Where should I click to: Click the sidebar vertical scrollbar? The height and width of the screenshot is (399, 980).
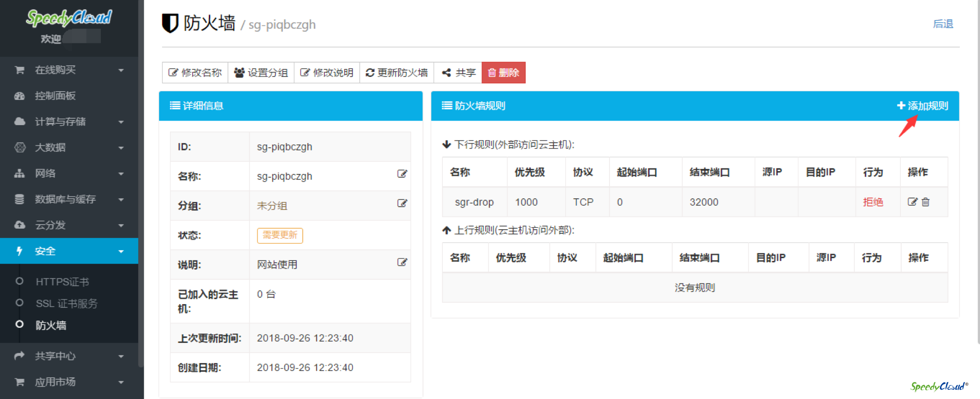(141, 184)
